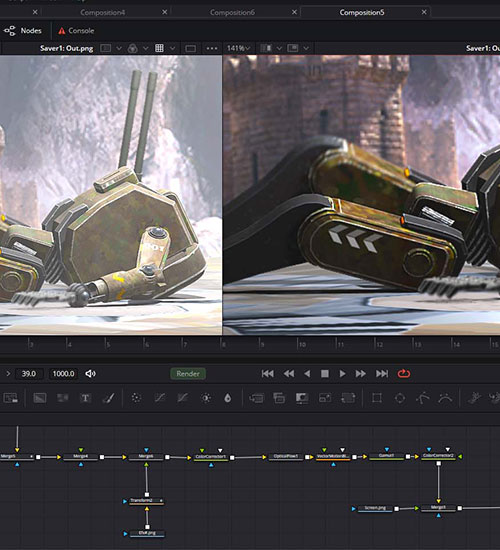Expand the color channel dropdown arrow

146,48
